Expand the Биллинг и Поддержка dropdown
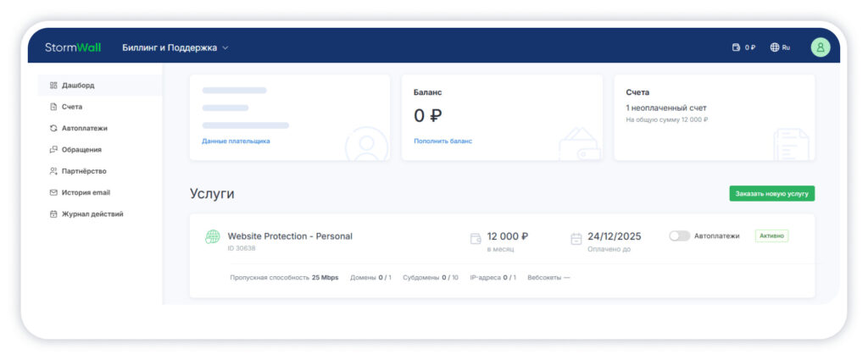 coord(175,47)
